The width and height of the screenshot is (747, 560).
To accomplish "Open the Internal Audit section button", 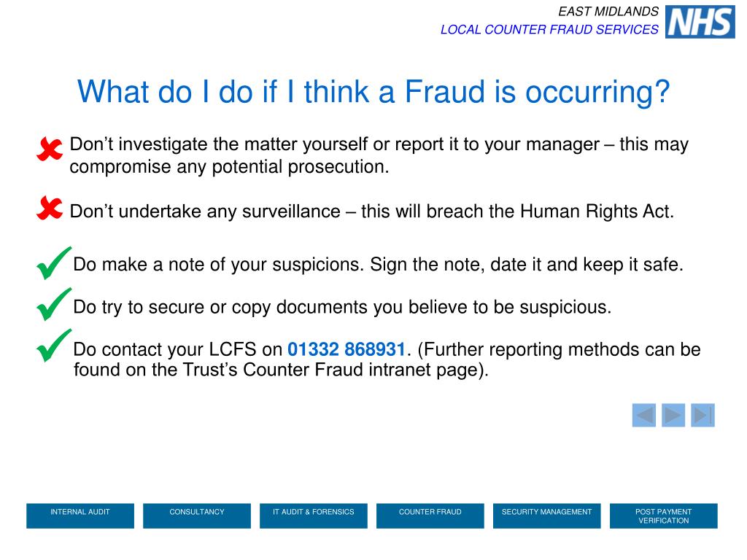I will [80, 516].
